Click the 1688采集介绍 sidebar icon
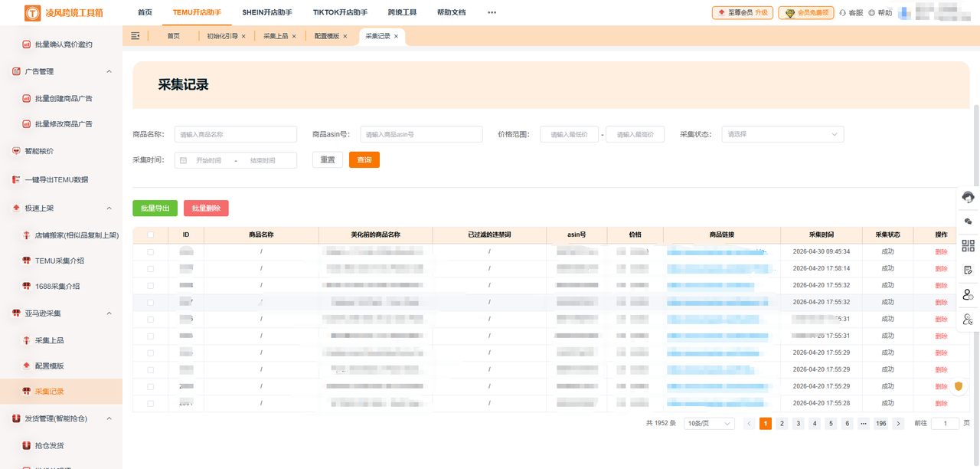The image size is (980, 469). pos(26,286)
